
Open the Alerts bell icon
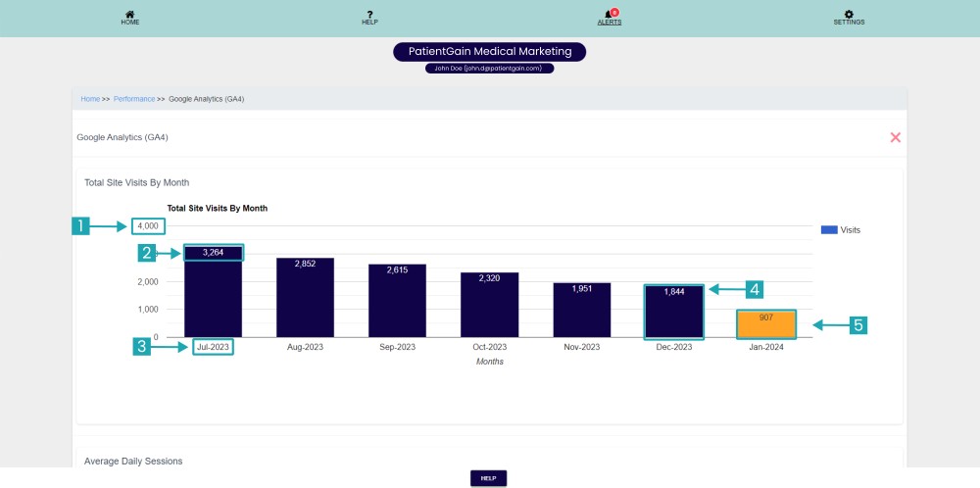tap(610, 14)
